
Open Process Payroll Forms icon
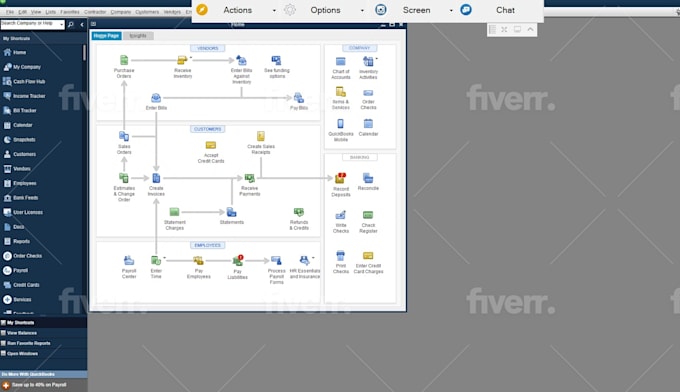point(276,261)
